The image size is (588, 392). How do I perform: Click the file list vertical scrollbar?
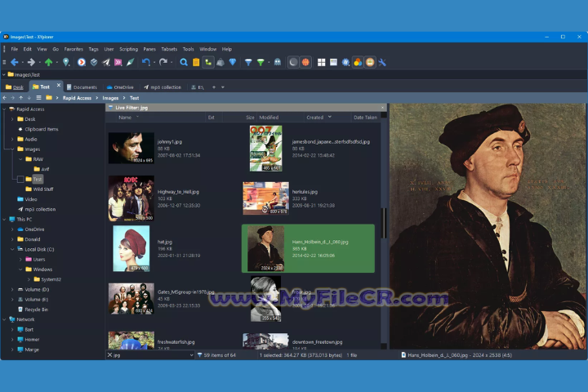[x=384, y=223]
